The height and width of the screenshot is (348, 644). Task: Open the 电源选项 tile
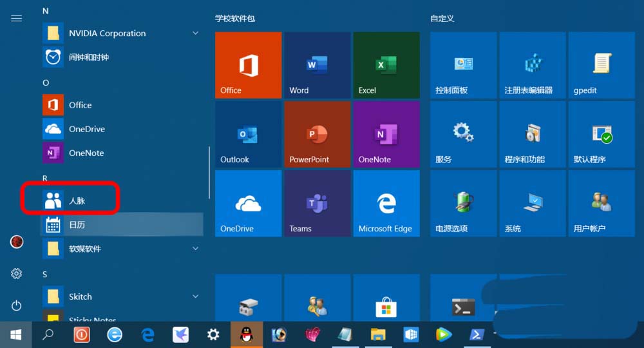pos(463,204)
